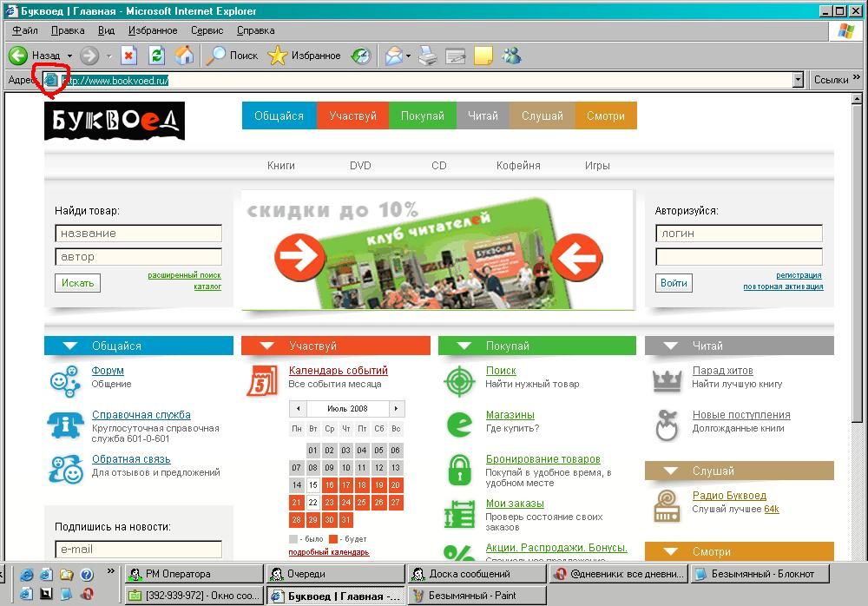The width and height of the screenshot is (868, 606).
Task: Collapse the blue Общайся section header
Action: pos(139,346)
